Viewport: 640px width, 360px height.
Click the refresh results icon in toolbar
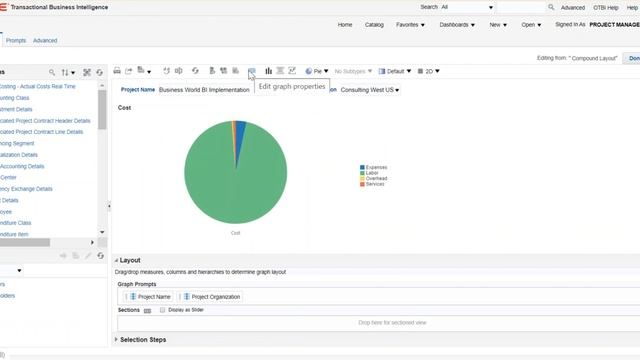pos(195,71)
